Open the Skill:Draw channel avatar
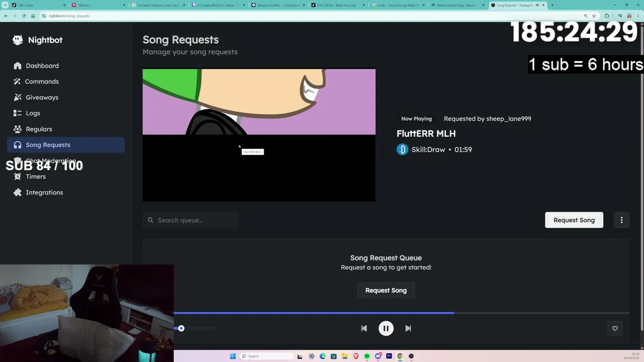Screen dimensions: 644x362 tap(403, 149)
